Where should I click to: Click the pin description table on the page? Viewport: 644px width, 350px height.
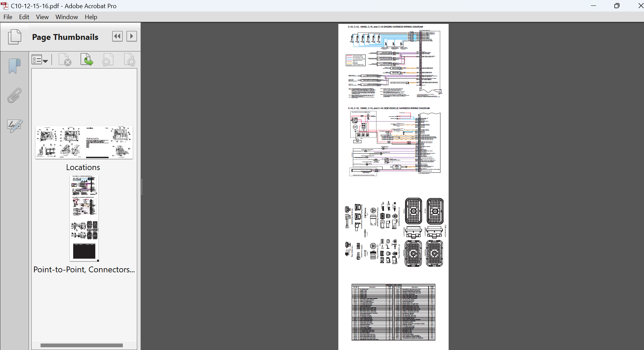(393, 312)
